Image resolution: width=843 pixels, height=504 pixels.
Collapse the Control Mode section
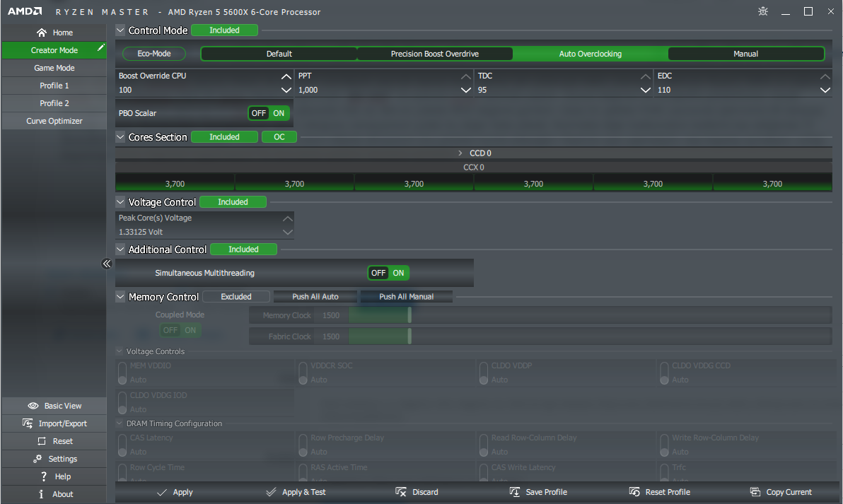pos(120,30)
